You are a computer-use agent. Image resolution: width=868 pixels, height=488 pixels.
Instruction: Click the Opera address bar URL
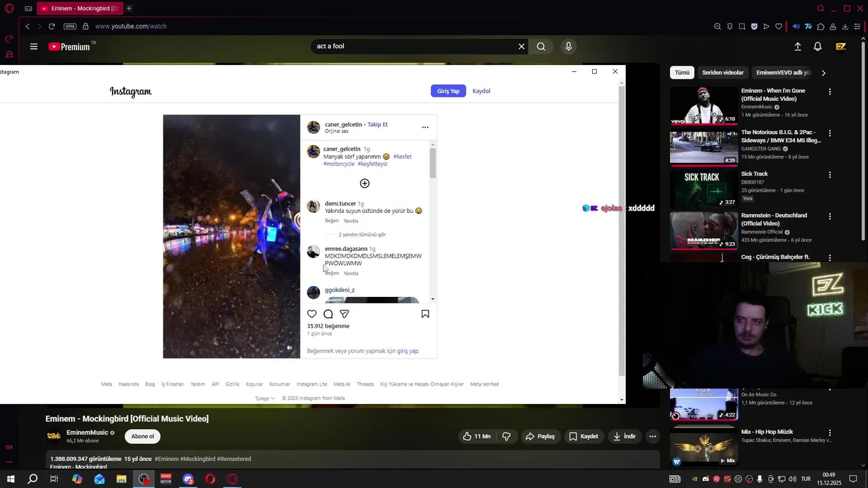(131, 26)
